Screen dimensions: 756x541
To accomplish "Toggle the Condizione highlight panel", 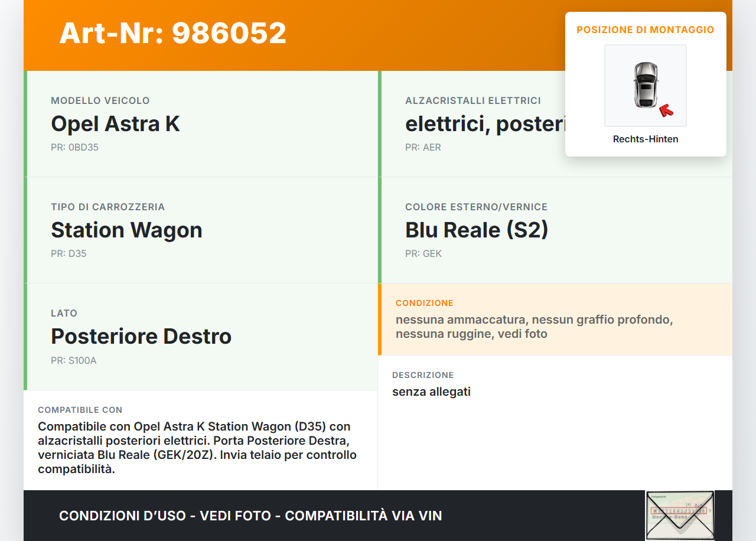I will tap(554, 320).
